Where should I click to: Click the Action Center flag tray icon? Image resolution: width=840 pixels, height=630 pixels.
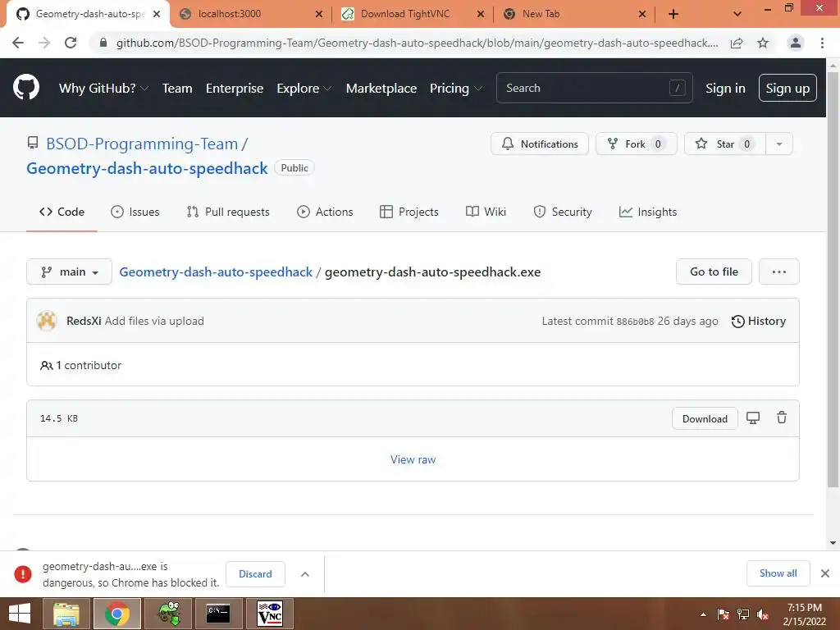pos(723,614)
